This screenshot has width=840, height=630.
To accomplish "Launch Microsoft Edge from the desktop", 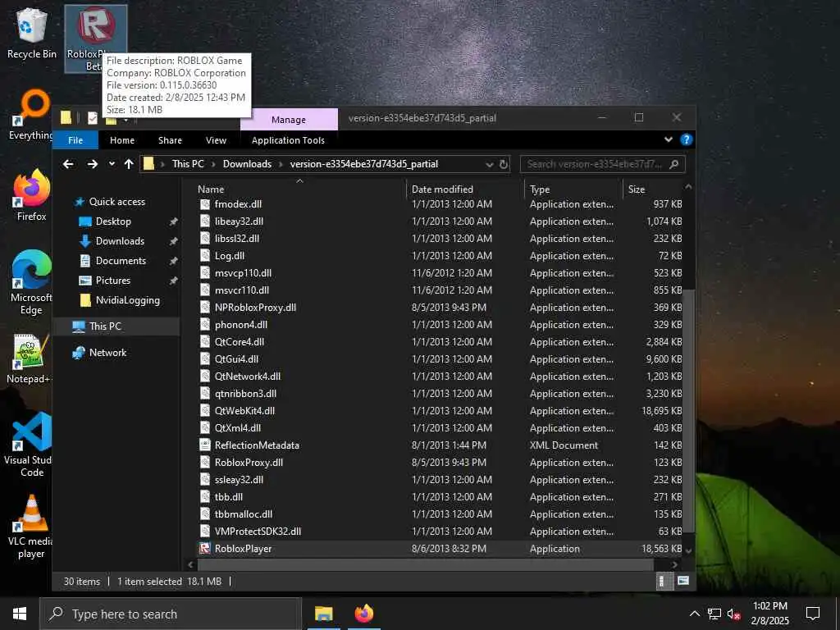I will click(x=31, y=282).
